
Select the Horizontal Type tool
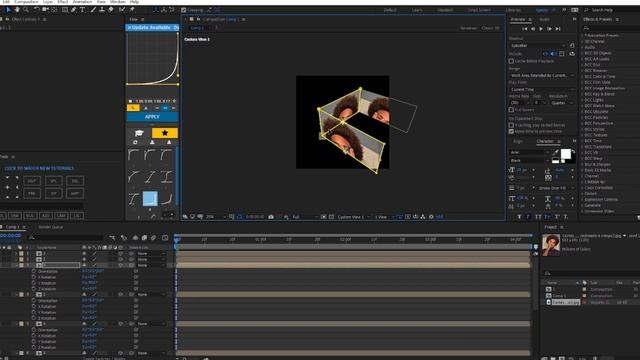[82, 9]
